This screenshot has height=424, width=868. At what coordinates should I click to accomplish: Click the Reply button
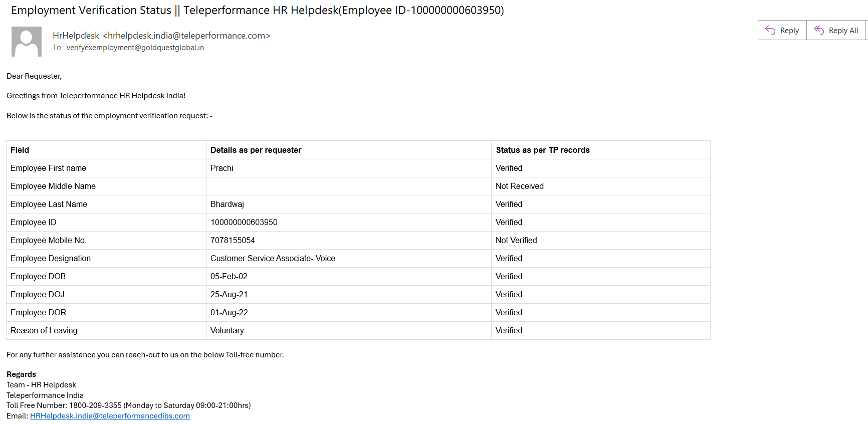click(782, 31)
